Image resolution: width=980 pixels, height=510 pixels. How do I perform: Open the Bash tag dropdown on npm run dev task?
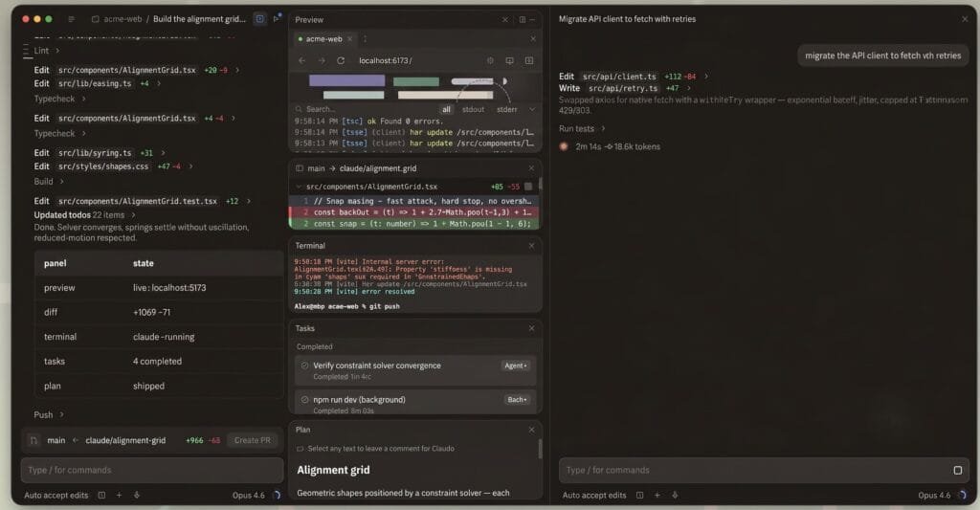click(x=517, y=399)
